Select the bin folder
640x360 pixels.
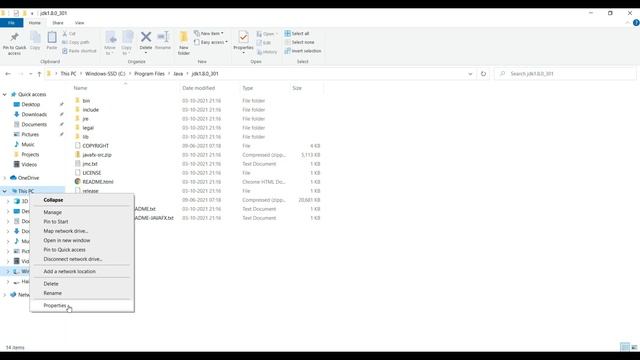tap(86, 101)
